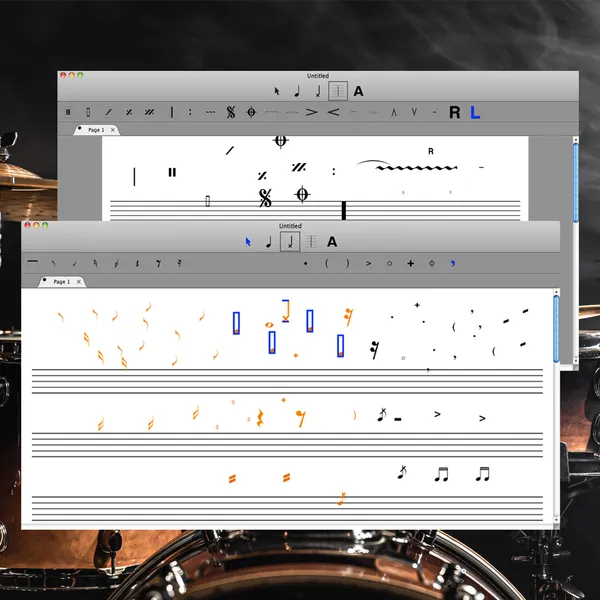Select the blue breath mark comma in front toolbar
The height and width of the screenshot is (600, 600).
pyautogui.click(x=453, y=263)
